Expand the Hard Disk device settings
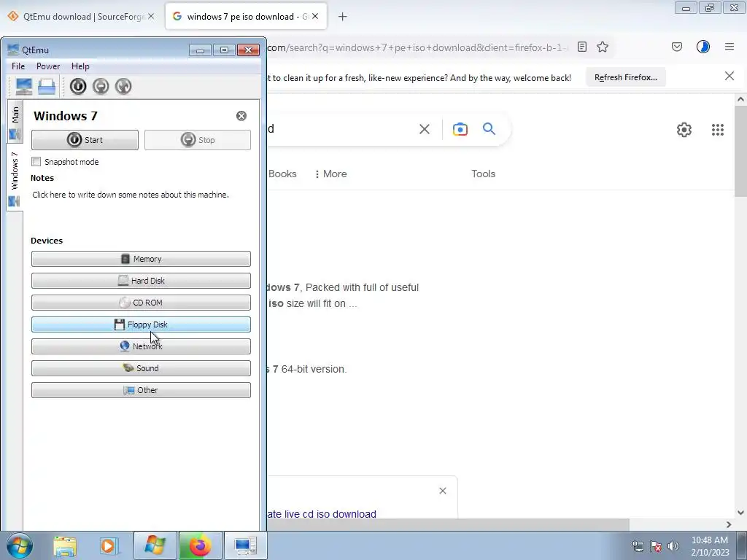 (141, 281)
